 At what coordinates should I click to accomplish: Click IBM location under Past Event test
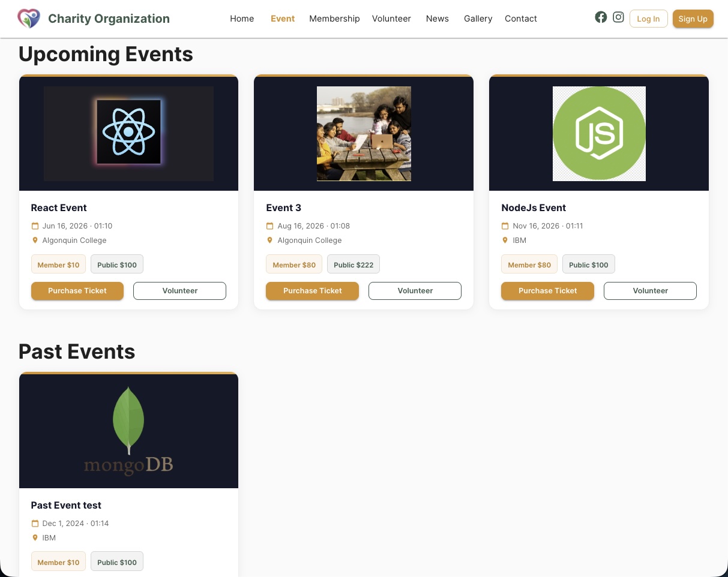tap(49, 538)
